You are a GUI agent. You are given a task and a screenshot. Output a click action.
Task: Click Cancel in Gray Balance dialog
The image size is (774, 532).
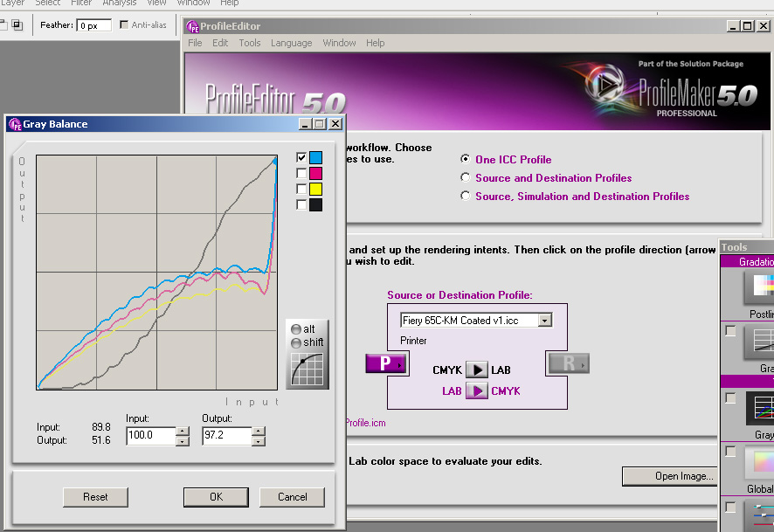pyautogui.click(x=293, y=497)
